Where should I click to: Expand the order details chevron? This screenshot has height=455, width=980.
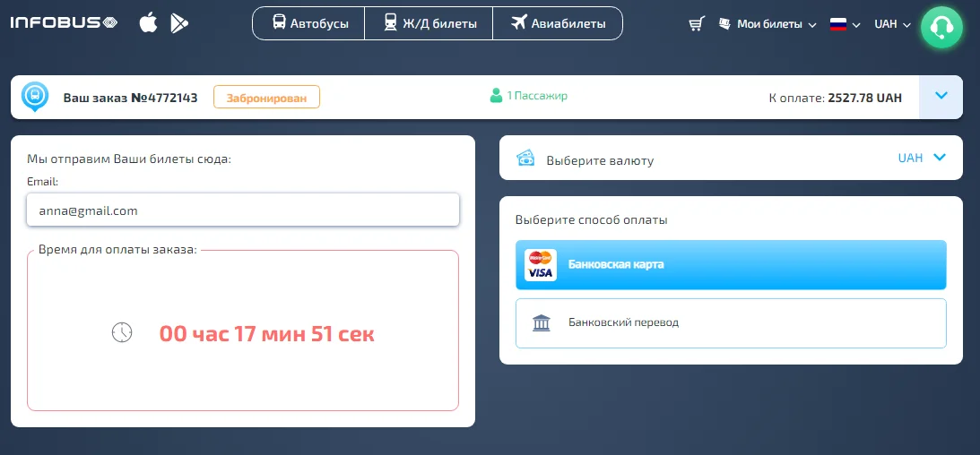(941, 97)
